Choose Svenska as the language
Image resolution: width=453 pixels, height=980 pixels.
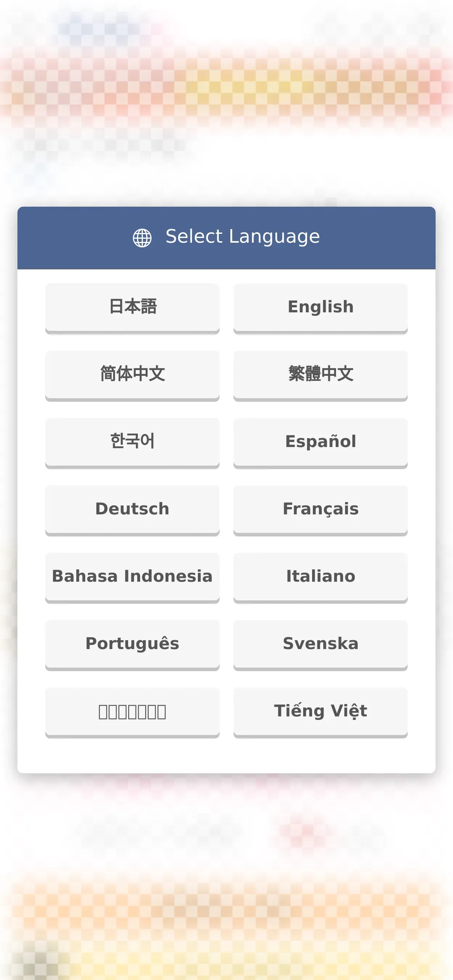point(321,645)
